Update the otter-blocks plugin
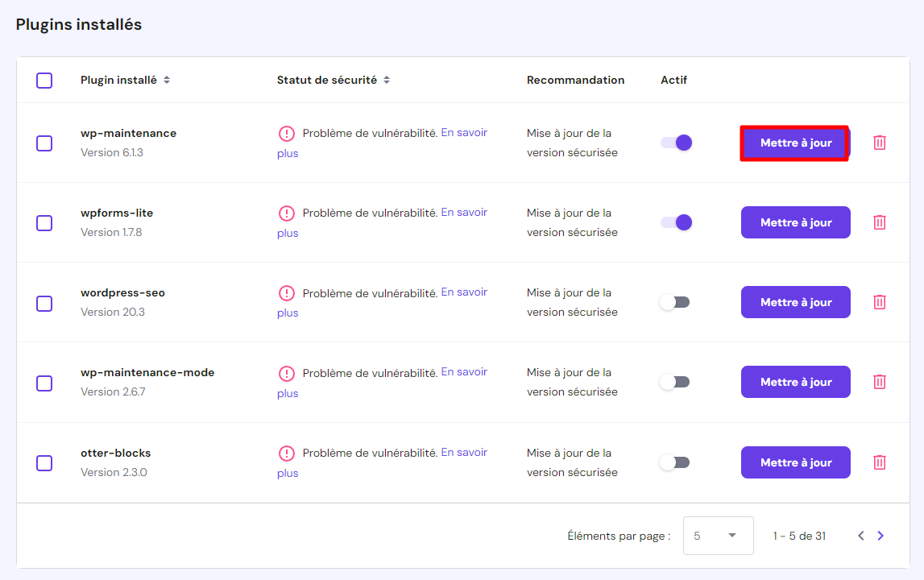 pos(795,462)
